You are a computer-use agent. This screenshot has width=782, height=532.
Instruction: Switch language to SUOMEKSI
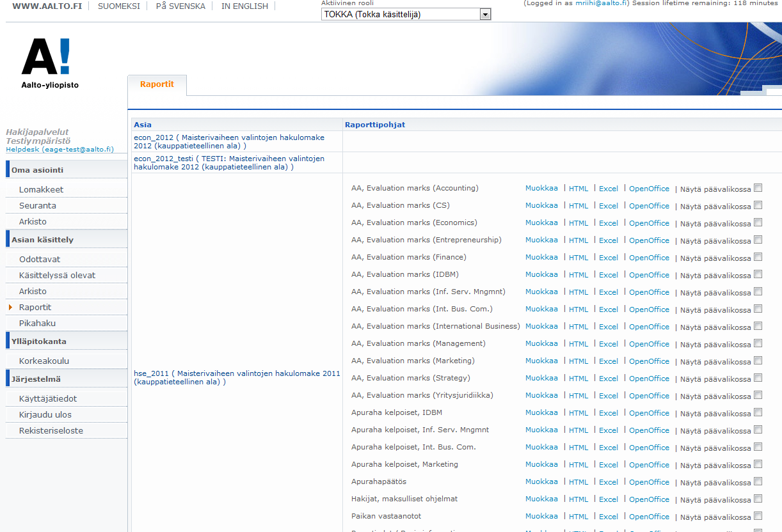coord(118,6)
